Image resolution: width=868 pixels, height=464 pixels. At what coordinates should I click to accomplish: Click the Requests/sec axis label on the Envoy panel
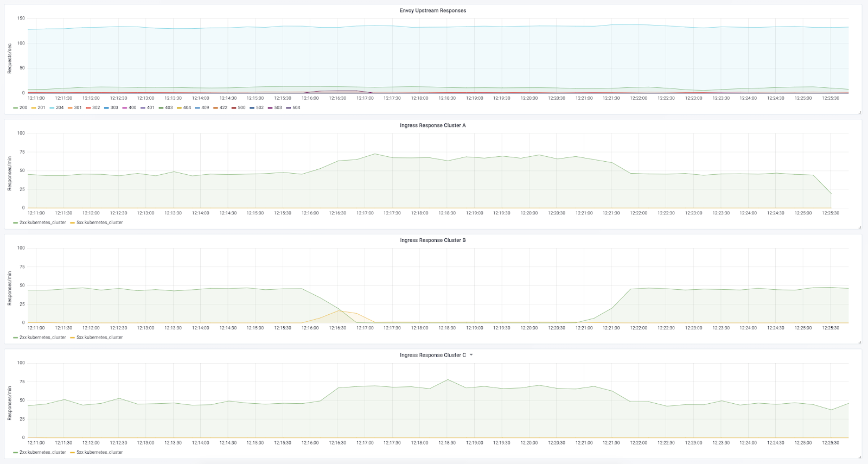coord(9,59)
